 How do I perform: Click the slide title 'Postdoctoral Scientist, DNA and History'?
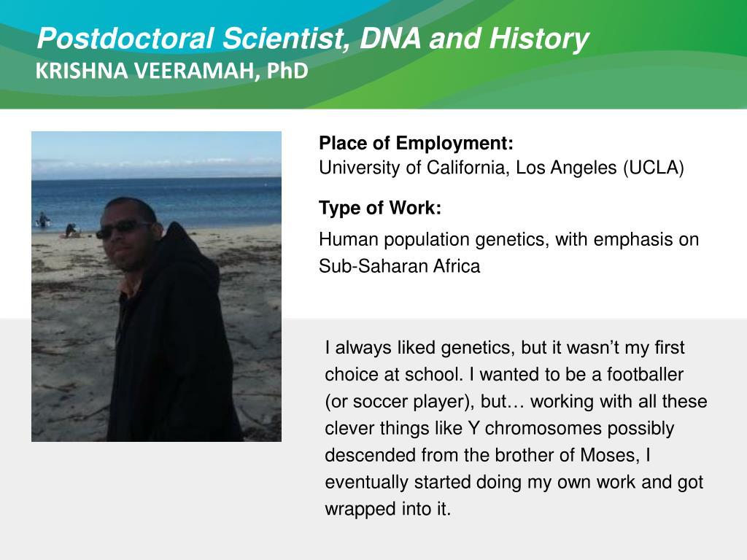[313, 39]
